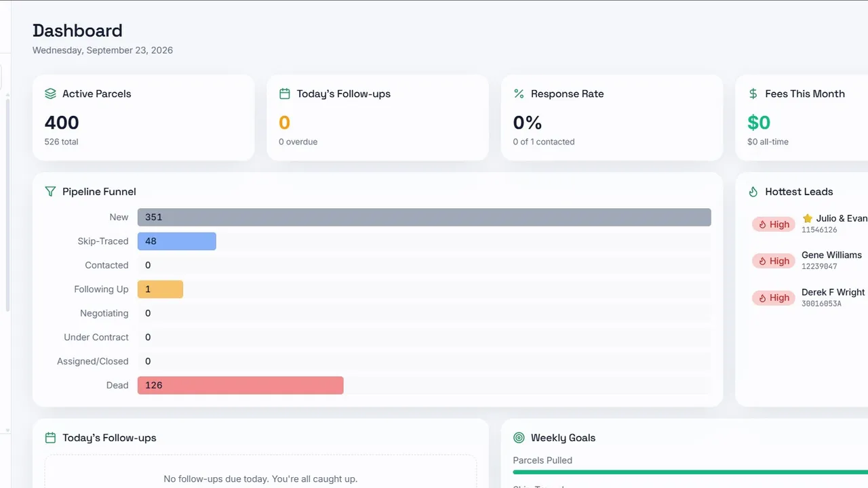
Task: Click the flame icon beside Hottest Leads
Action: coord(753,192)
